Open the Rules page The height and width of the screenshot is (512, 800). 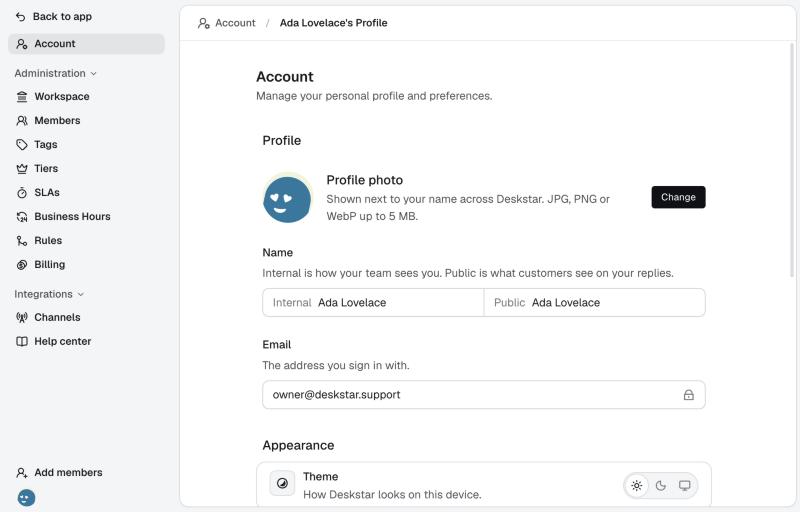86,241
